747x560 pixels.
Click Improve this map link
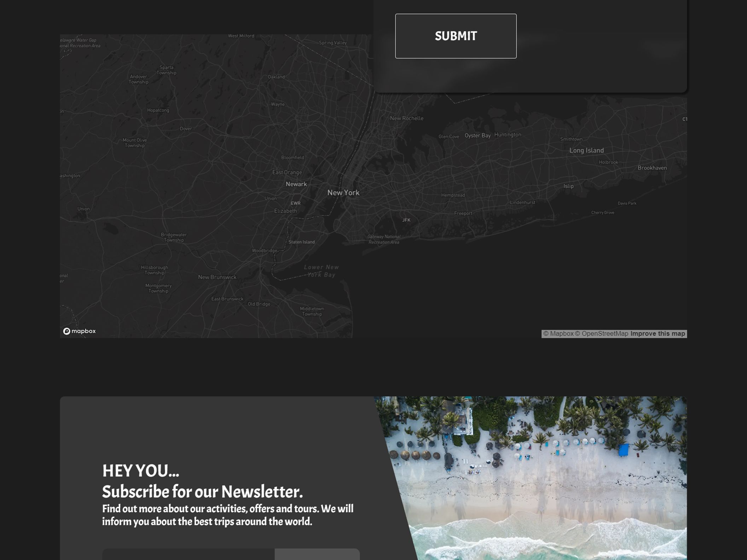(658, 334)
